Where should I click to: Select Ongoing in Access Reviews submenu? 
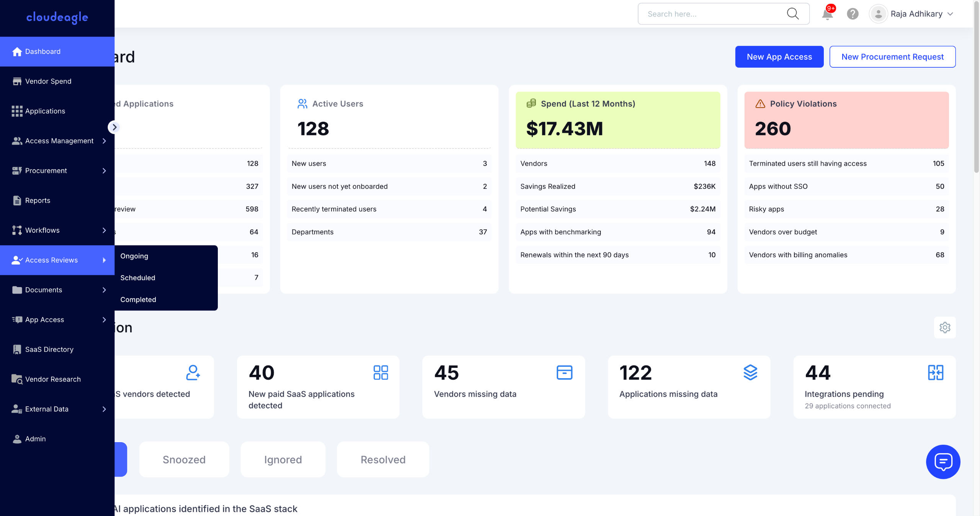[x=134, y=256]
